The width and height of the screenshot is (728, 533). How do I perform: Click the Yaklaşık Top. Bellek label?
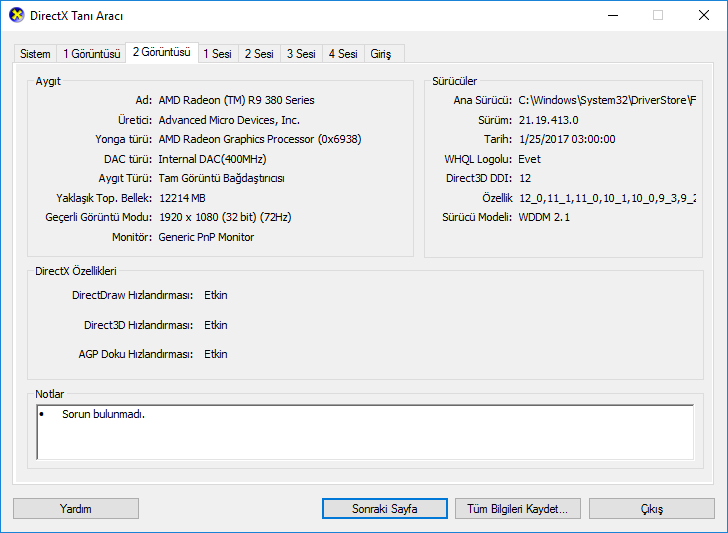point(104,198)
